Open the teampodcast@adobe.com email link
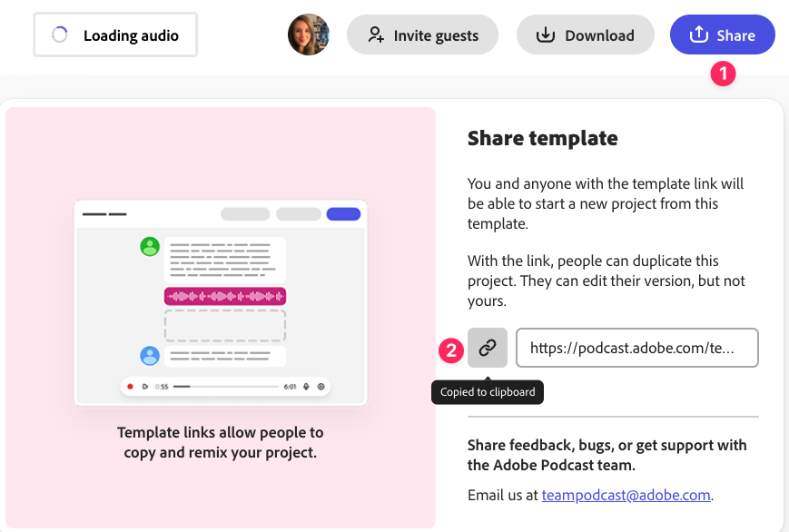Screen dimensions: 789x532 (626, 495)
